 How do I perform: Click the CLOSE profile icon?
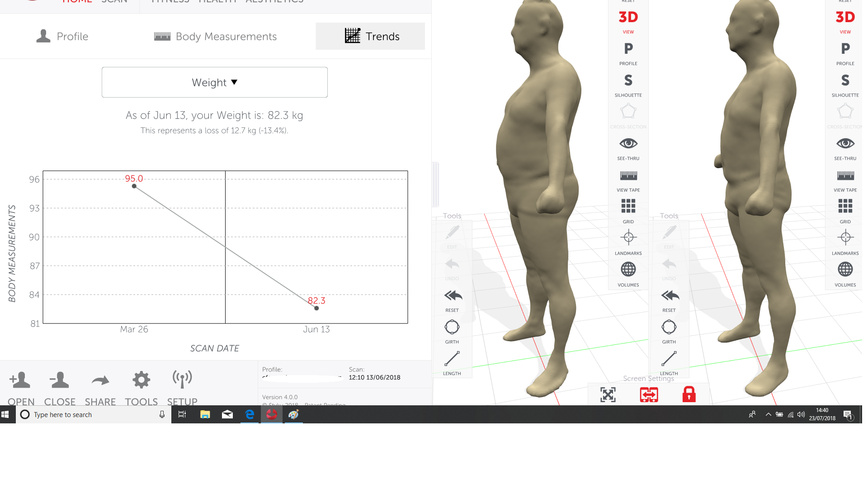tap(59, 380)
